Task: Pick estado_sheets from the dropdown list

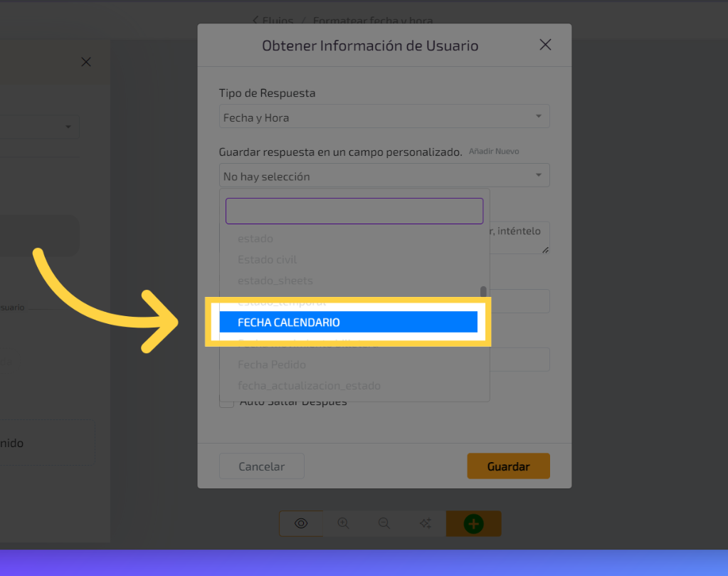Action: pos(275,281)
